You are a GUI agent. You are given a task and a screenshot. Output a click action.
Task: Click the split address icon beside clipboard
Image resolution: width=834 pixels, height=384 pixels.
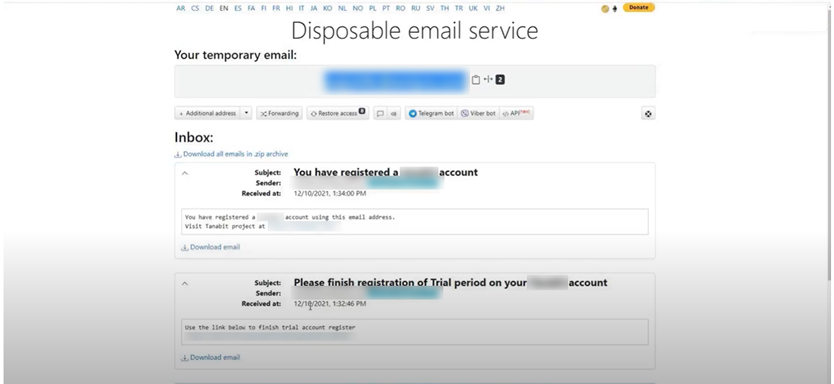click(x=488, y=79)
